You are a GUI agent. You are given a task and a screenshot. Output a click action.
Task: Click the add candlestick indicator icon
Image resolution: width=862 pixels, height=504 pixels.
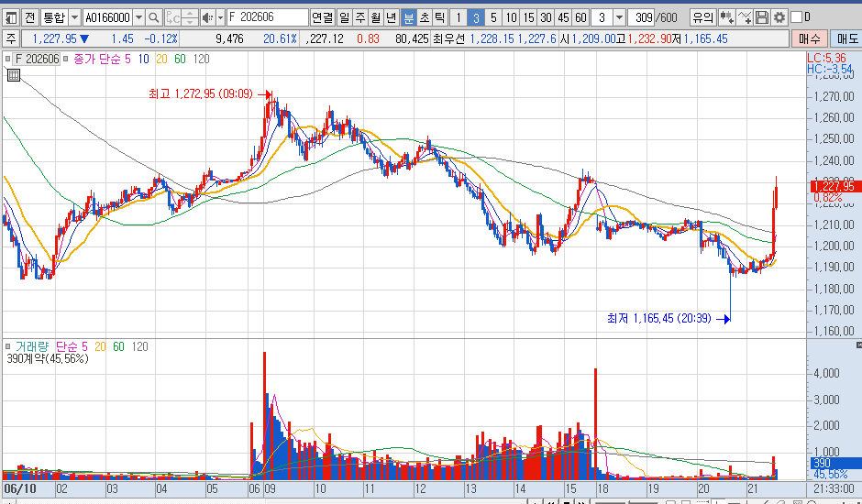(x=727, y=17)
